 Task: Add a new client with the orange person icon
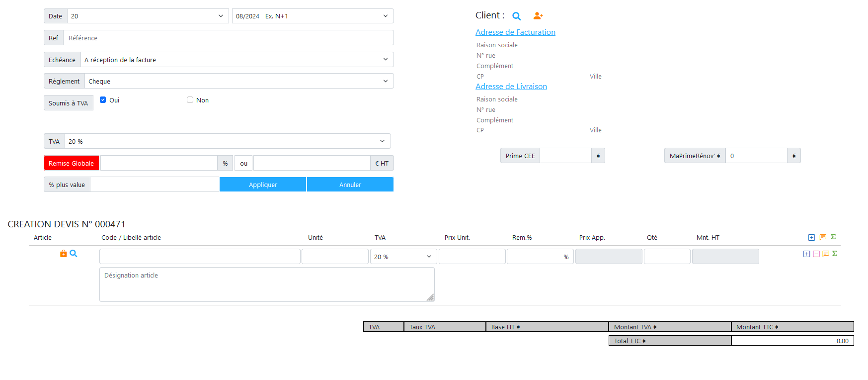tap(538, 16)
